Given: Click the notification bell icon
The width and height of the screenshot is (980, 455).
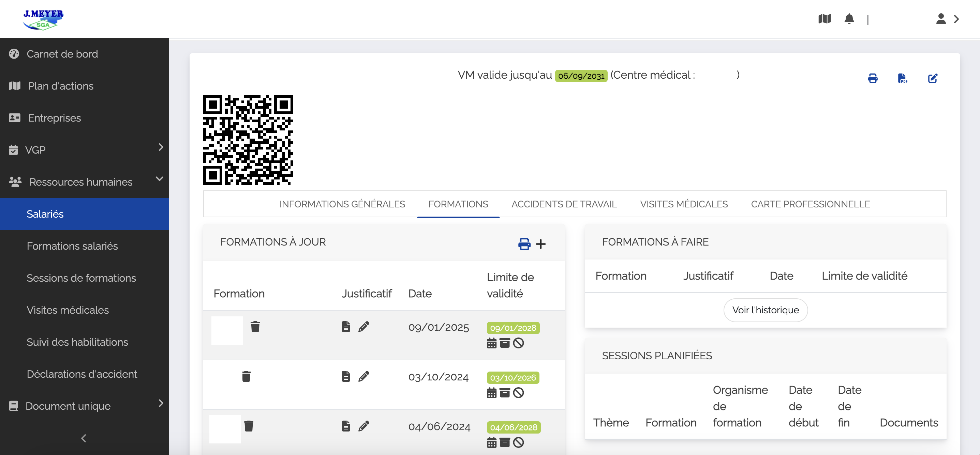Looking at the screenshot, I should [x=849, y=19].
